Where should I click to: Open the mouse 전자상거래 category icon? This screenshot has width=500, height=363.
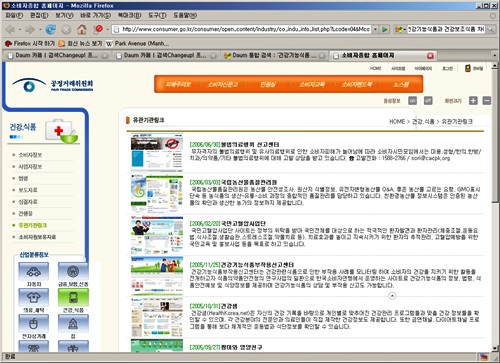click(x=33, y=323)
